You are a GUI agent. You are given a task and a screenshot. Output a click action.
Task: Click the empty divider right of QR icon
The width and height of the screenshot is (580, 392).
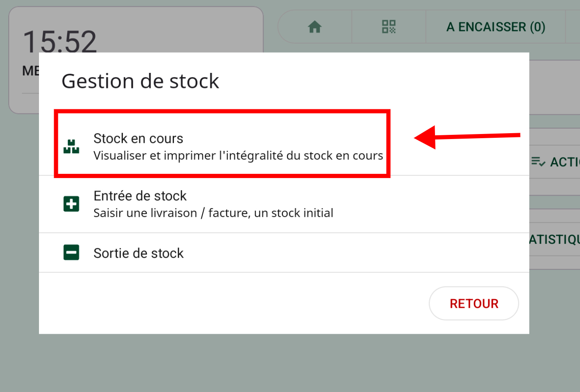(x=426, y=27)
